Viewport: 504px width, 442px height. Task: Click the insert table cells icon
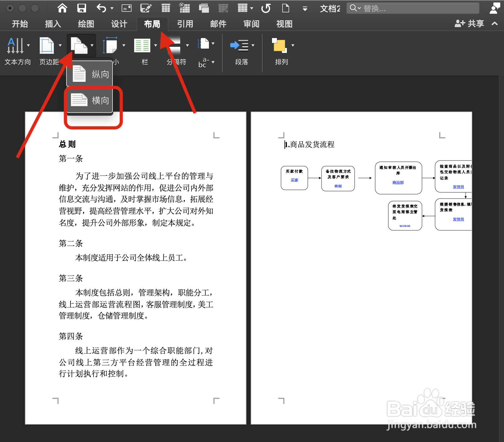pos(184,8)
